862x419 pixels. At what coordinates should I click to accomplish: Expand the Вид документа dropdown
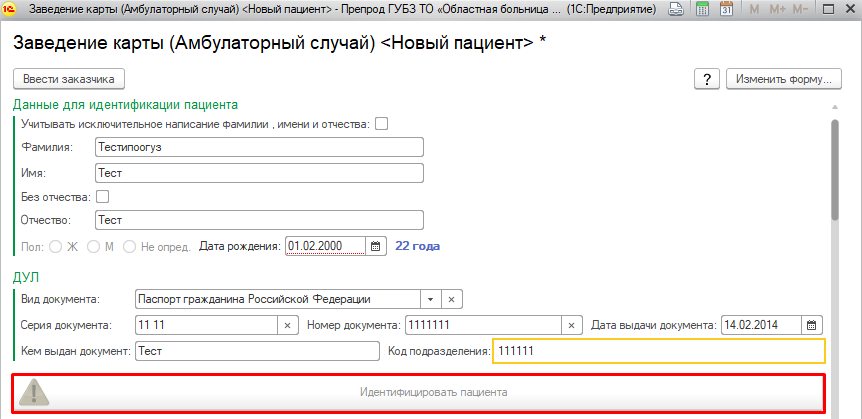(429, 299)
